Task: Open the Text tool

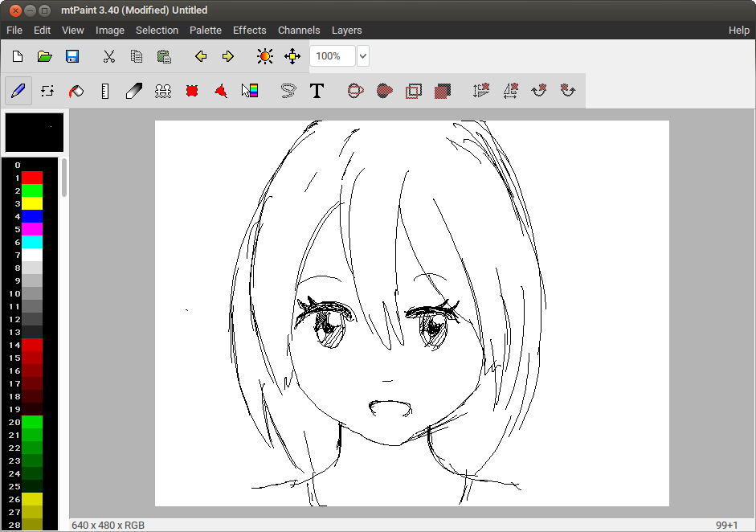Action: pyautogui.click(x=317, y=90)
